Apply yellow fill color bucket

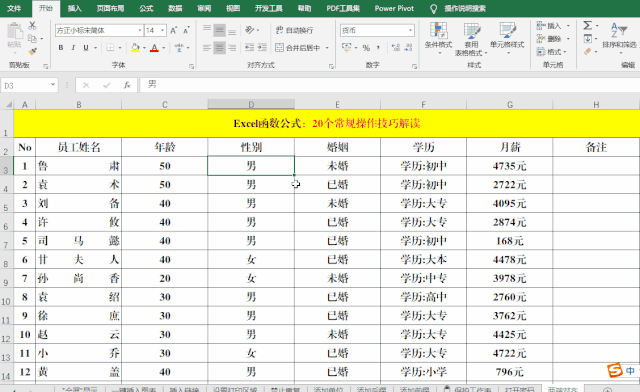point(135,48)
